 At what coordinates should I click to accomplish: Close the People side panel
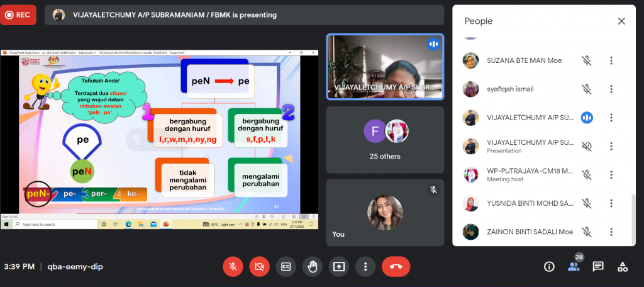621,21
